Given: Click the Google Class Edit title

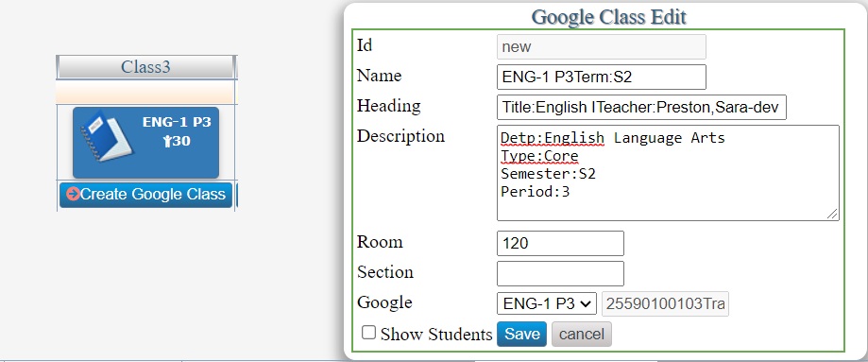Looking at the screenshot, I should click(609, 17).
